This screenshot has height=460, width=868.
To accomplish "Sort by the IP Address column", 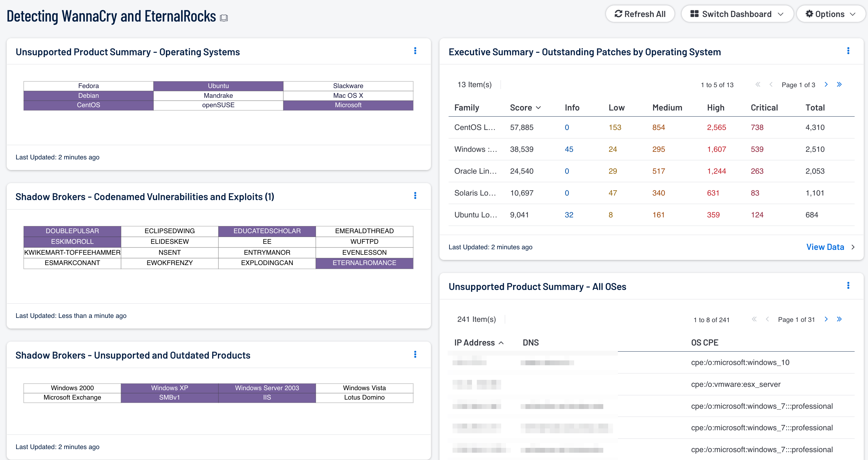I will (479, 343).
